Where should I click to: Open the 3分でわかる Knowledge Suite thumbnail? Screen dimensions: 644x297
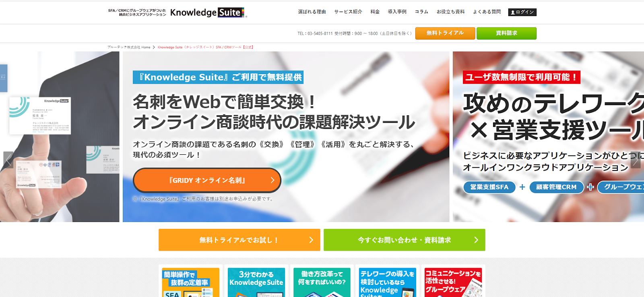(x=256, y=282)
